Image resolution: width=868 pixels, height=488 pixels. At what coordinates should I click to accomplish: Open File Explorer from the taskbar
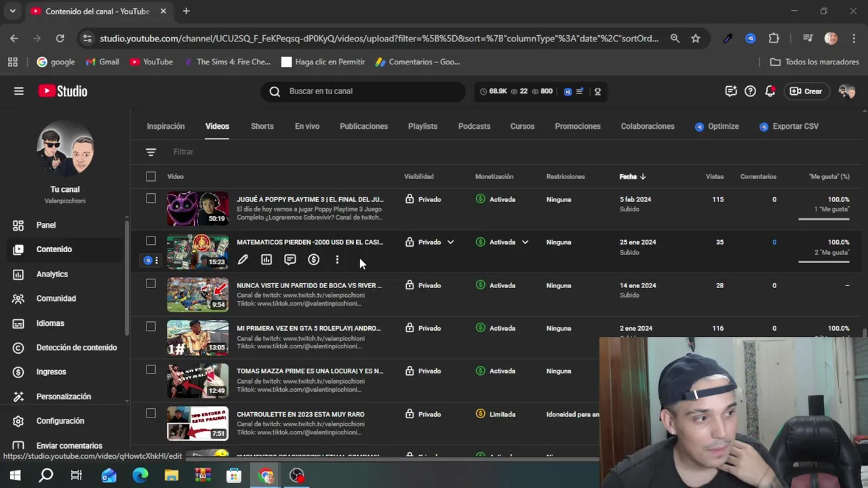[x=172, y=476]
